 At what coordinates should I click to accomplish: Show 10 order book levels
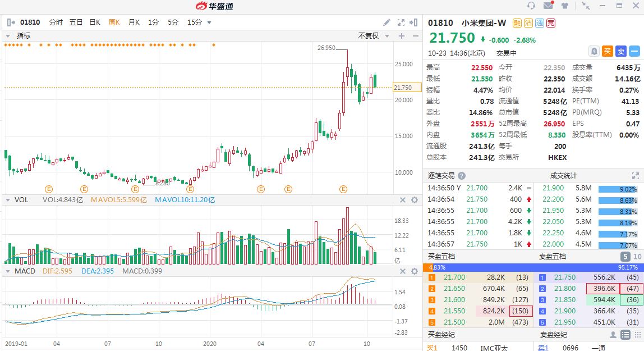coord(637,257)
